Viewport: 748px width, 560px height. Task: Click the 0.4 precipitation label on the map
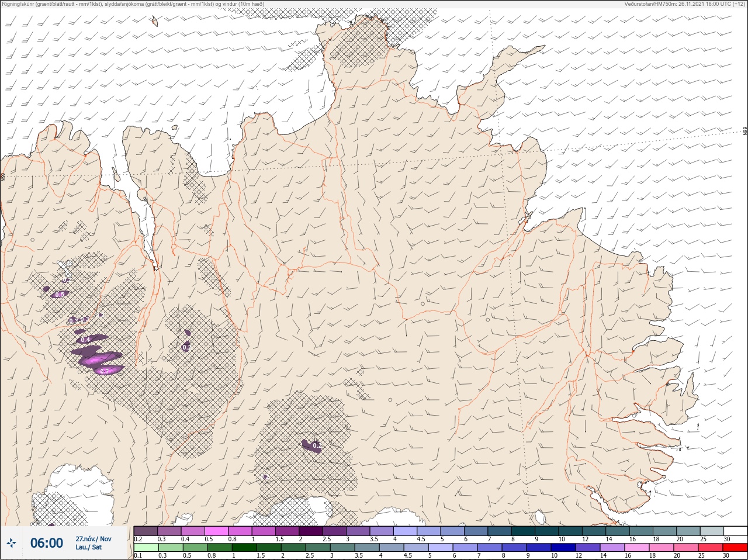coord(85,340)
